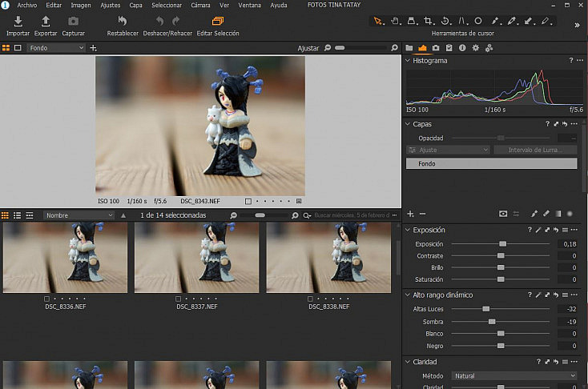Open the search filter magnifier in browser
Image resolution: width=588 pixels, height=389 pixels.
coord(307,215)
